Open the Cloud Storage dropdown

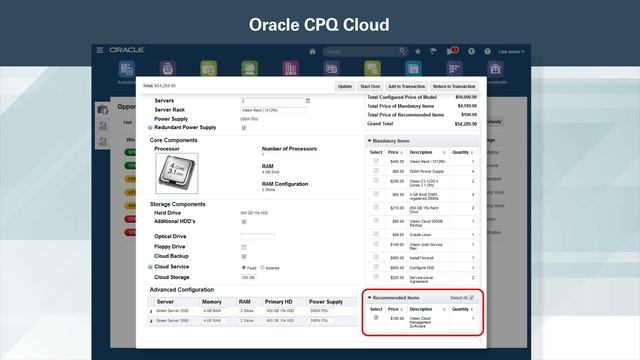click(248, 278)
